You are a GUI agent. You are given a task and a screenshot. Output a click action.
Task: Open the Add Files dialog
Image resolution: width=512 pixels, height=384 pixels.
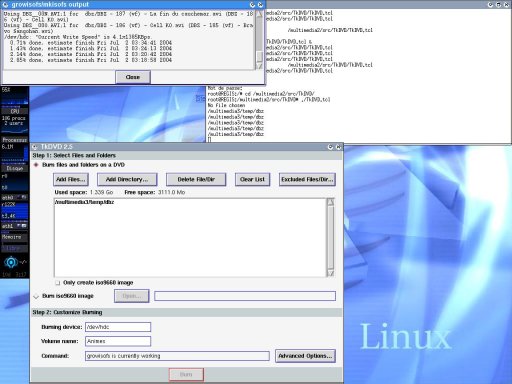pos(71,179)
